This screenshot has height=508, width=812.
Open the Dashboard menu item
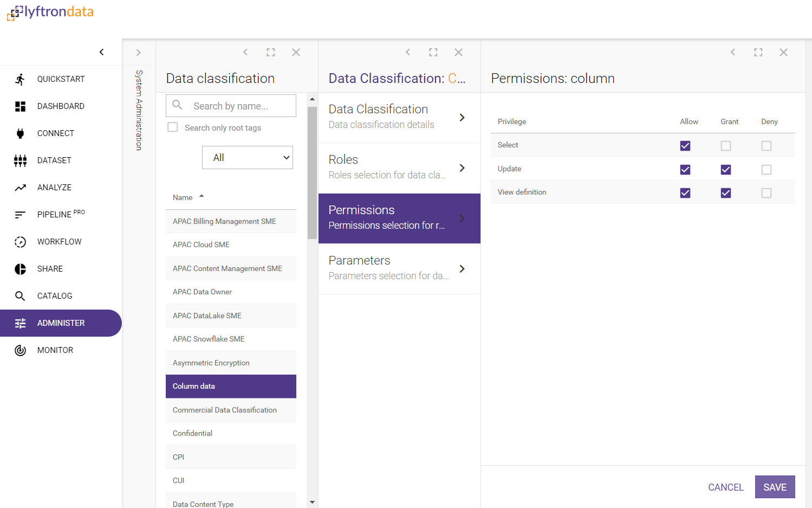pyautogui.click(x=61, y=106)
